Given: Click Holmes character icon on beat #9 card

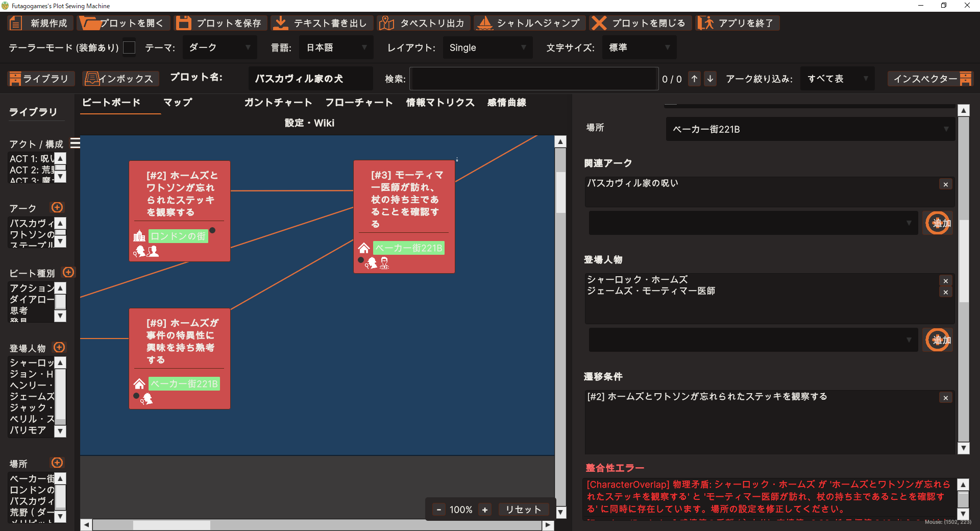Looking at the screenshot, I should coord(147,399).
